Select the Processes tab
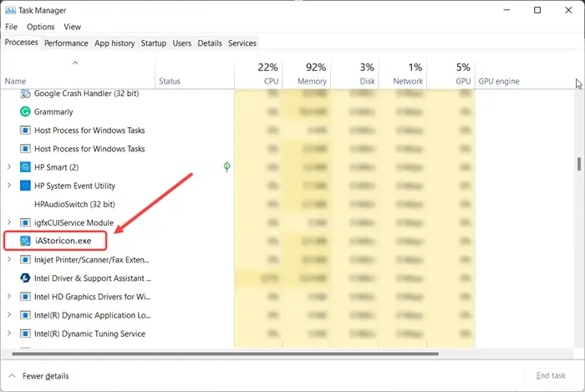585x392 pixels. (x=21, y=42)
